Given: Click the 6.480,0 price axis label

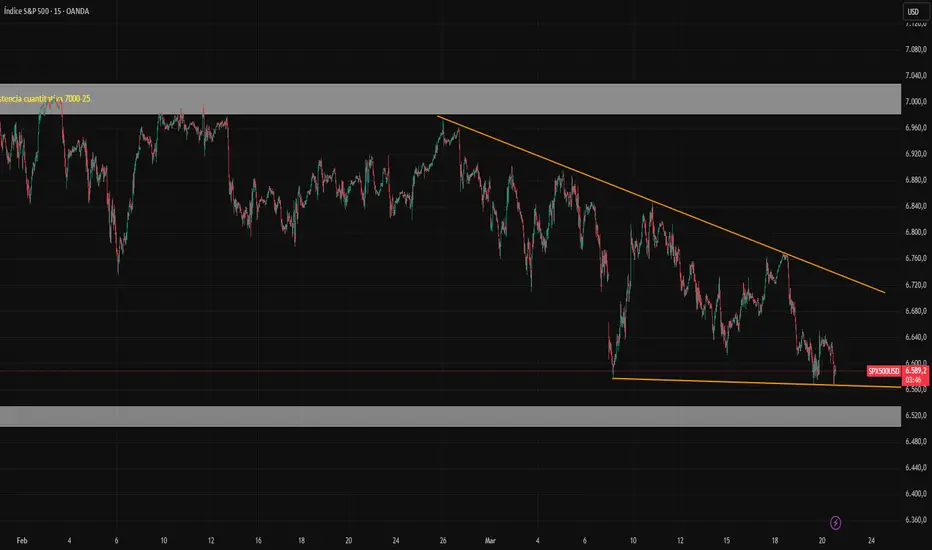Looking at the screenshot, I should pos(915,441).
